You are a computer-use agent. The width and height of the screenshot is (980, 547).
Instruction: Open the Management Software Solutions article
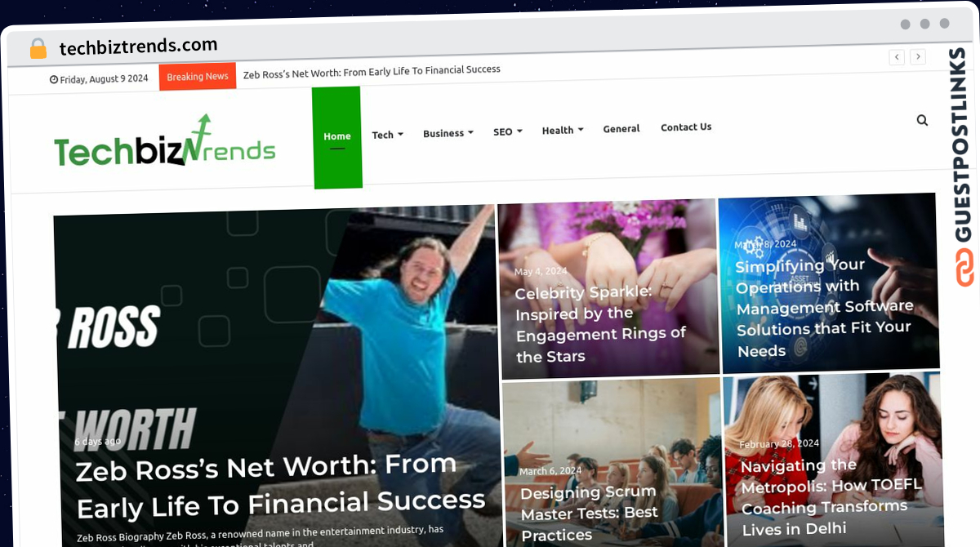pos(825,307)
